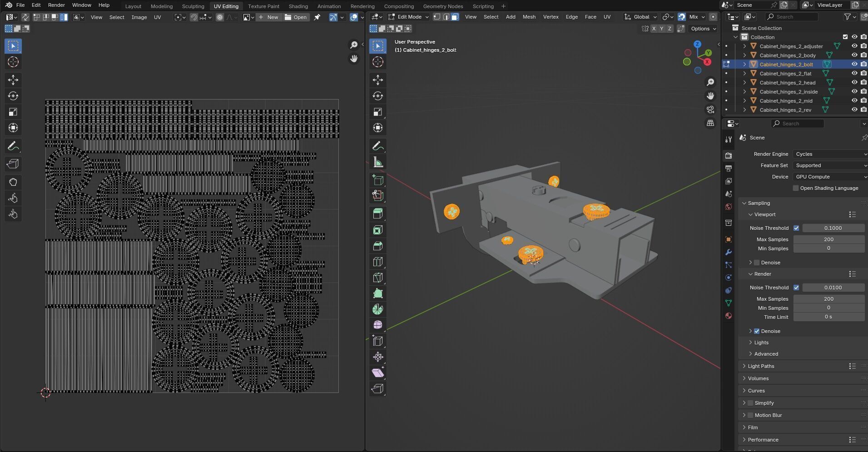Image resolution: width=868 pixels, height=452 pixels.
Task: Click the Measure tool in 3D viewport
Action: coord(377,162)
